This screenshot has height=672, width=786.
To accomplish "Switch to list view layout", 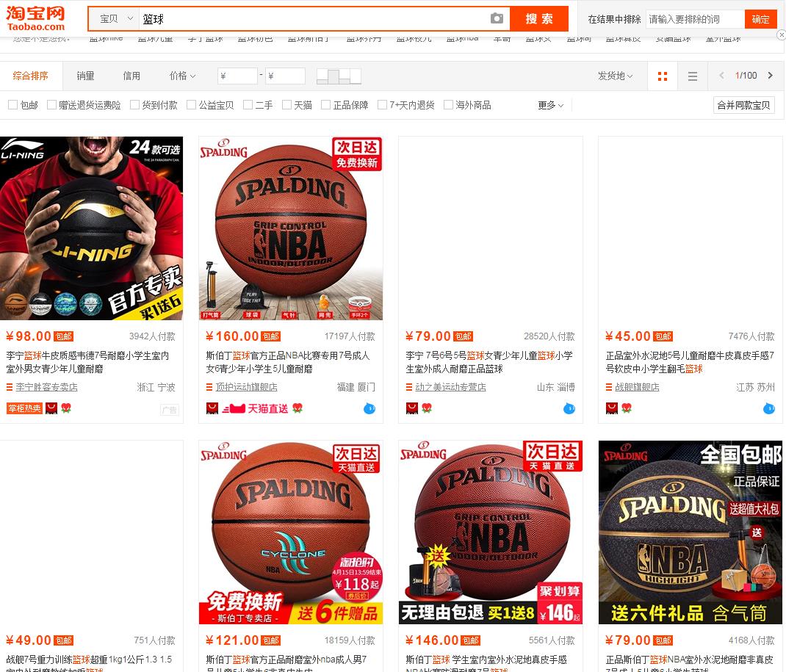I will point(692,76).
